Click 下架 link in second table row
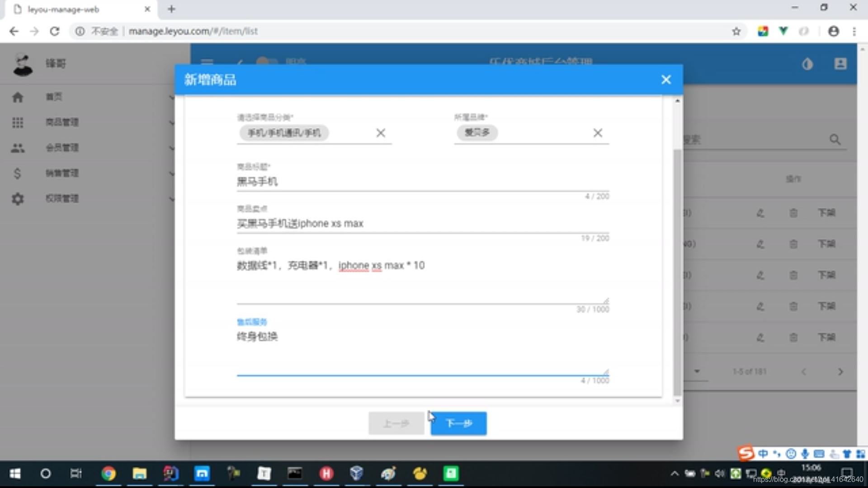Screen dimensions: 868x488 (x=826, y=244)
